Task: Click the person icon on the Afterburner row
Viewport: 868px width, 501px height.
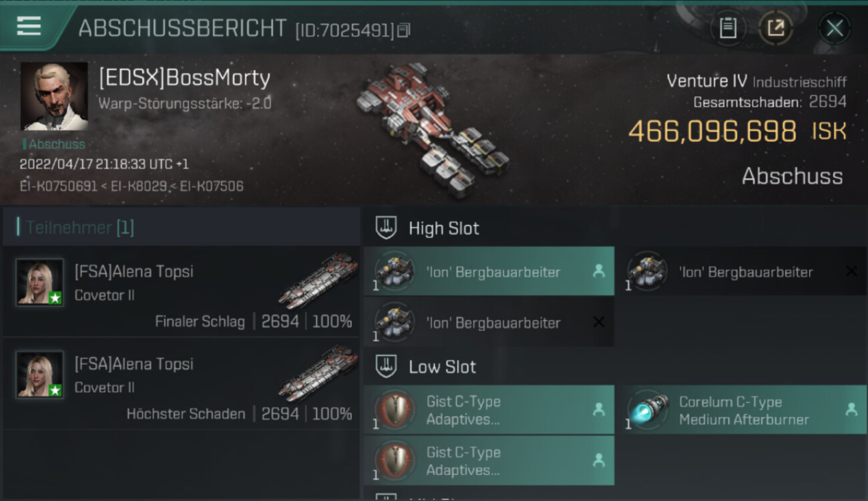Action: (x=851, y=409)
